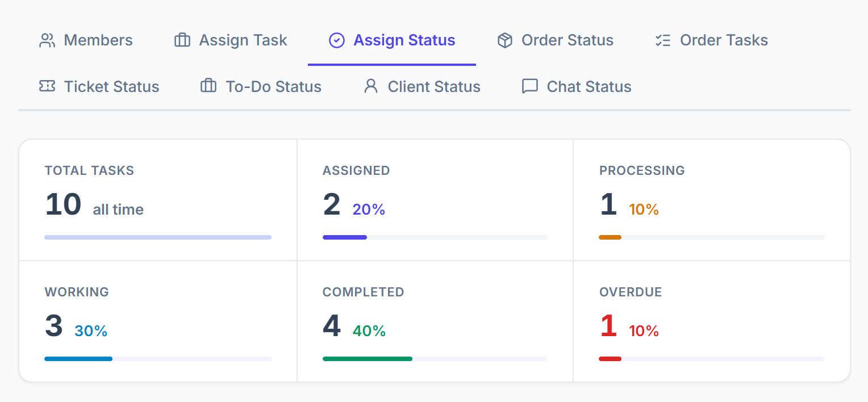Click the 'all time' label
The image size is (868, 402).
click(118, 210)
